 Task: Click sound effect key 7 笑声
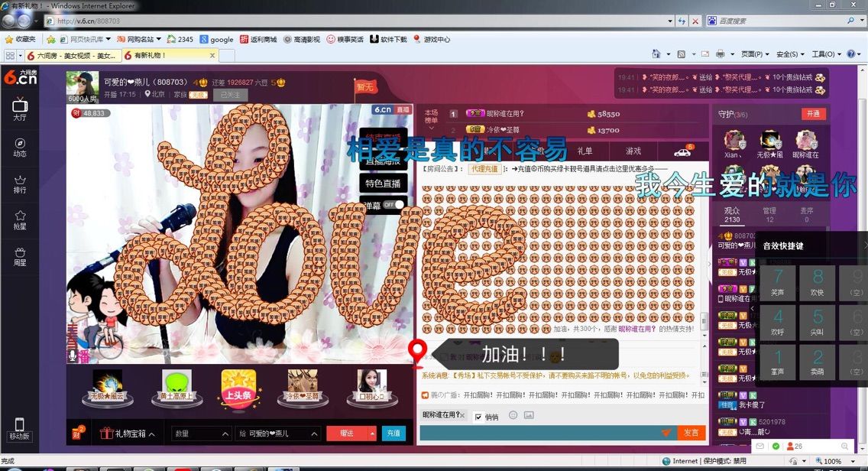click(x=778, y=283)
